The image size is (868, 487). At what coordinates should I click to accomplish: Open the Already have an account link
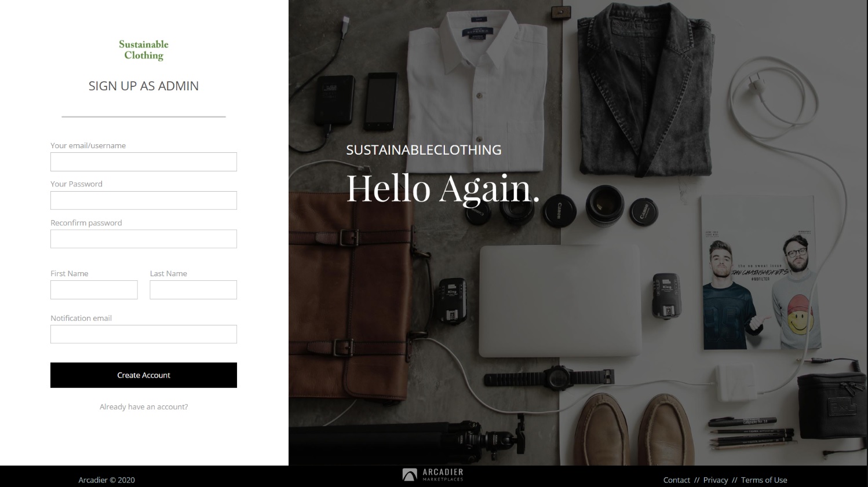point(144,407)
